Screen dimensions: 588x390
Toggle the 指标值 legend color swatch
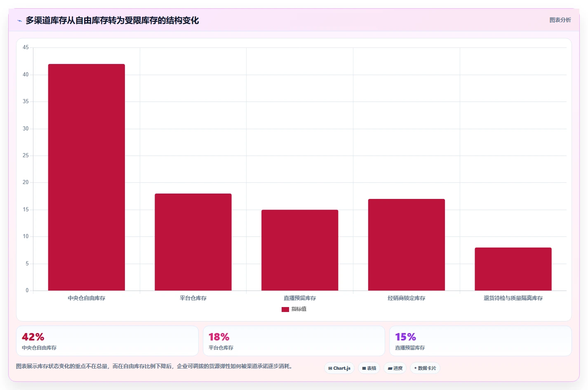click(x=285, y=310)
